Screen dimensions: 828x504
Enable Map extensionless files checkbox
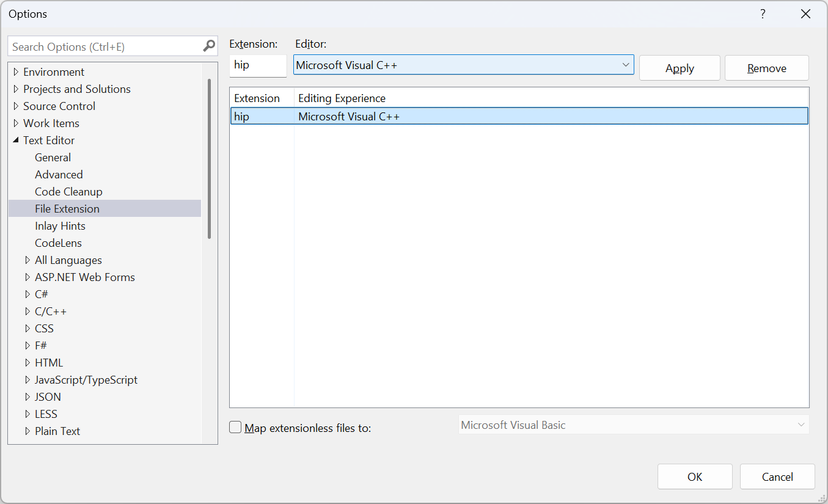pyautogui.click(x=236, y=428)
